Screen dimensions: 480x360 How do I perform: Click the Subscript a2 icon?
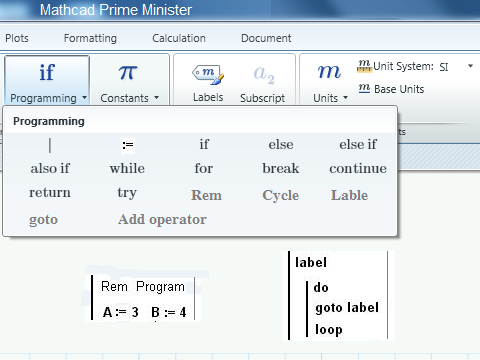[x=264, y=74]
